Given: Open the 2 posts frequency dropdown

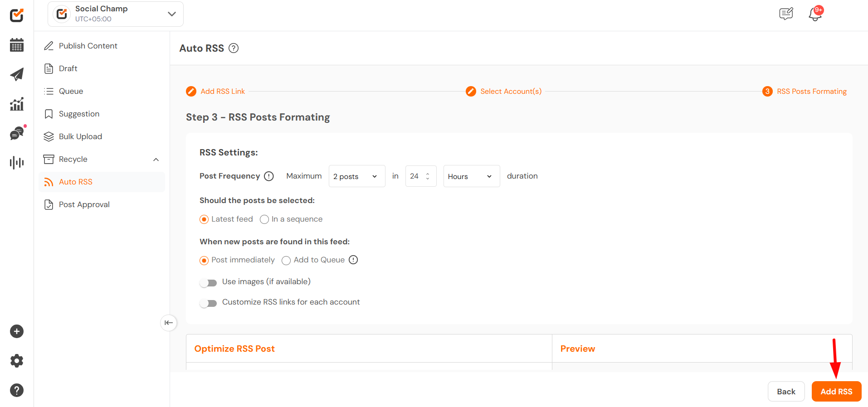Looking at the screenshot, I should (356, 176).
